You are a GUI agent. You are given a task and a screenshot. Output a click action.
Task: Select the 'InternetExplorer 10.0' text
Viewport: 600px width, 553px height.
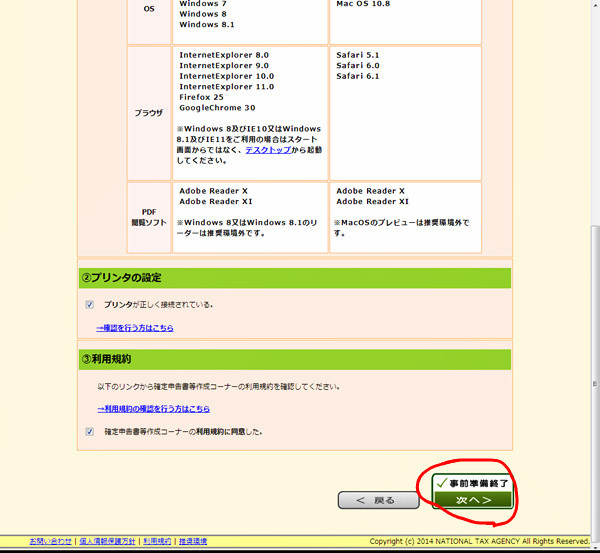[227, 76]
